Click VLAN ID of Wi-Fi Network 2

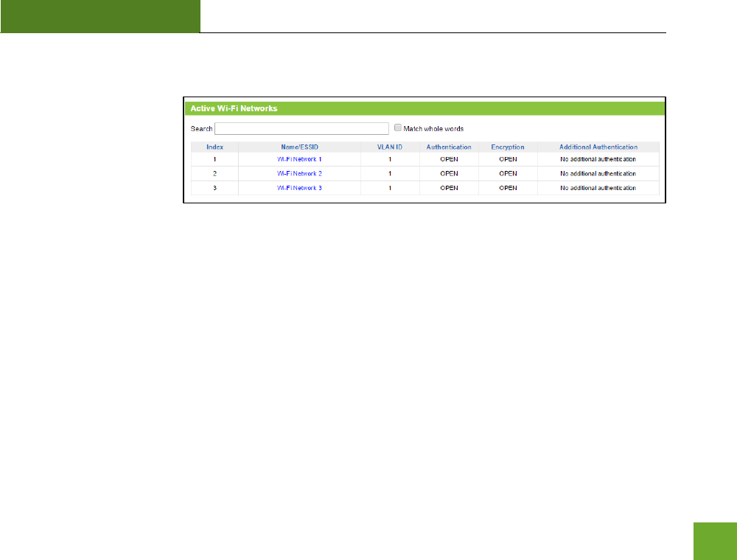click(390, 174)
